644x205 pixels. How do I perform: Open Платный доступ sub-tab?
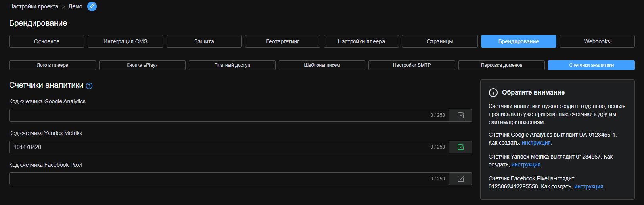click(232, 65)
